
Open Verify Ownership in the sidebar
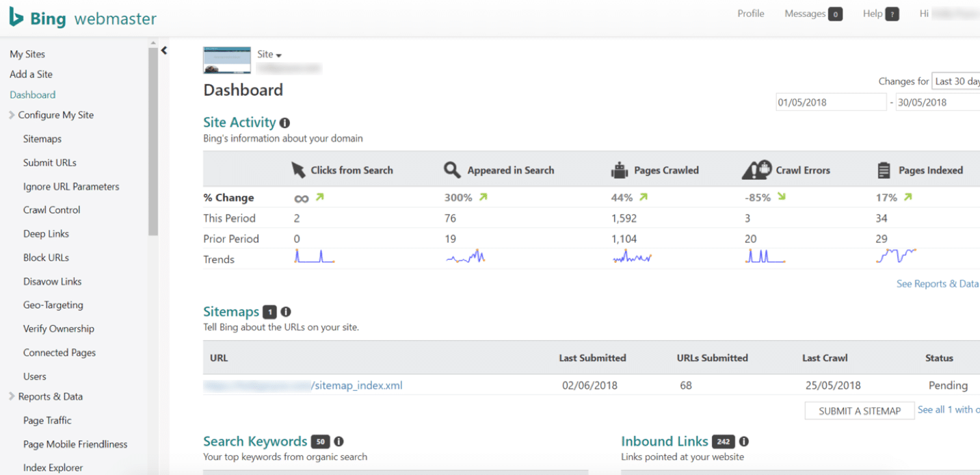click(x=59, y=329)
